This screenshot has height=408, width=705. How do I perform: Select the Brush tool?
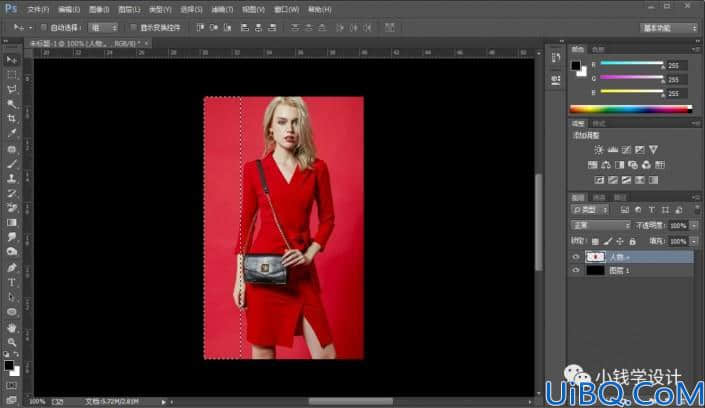pos(12,164)
